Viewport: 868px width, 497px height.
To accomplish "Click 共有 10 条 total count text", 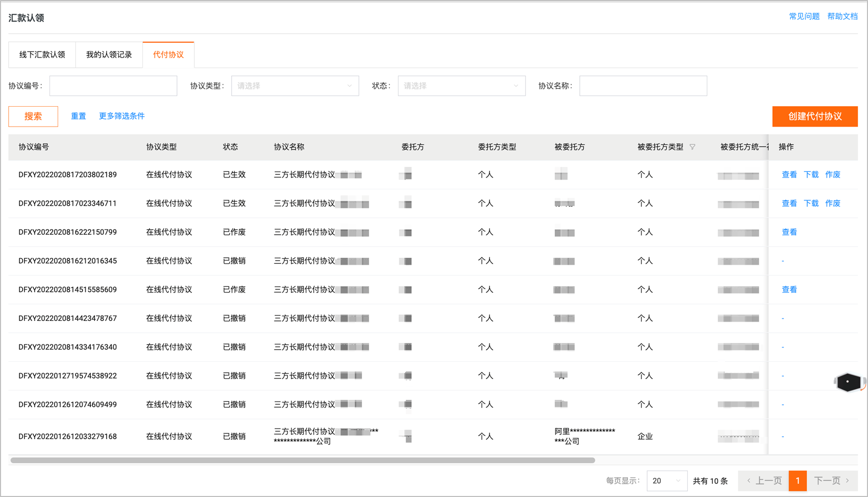I will tap(710, 481).
